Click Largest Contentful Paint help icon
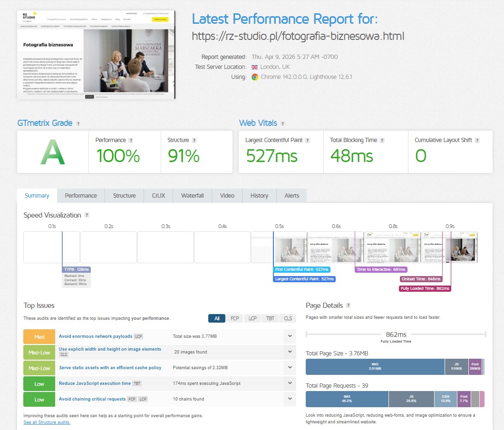 307,141
